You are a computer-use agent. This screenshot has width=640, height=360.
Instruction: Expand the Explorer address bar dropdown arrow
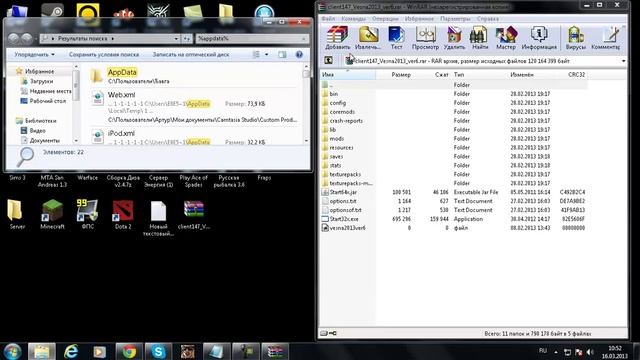pos(176,39)
